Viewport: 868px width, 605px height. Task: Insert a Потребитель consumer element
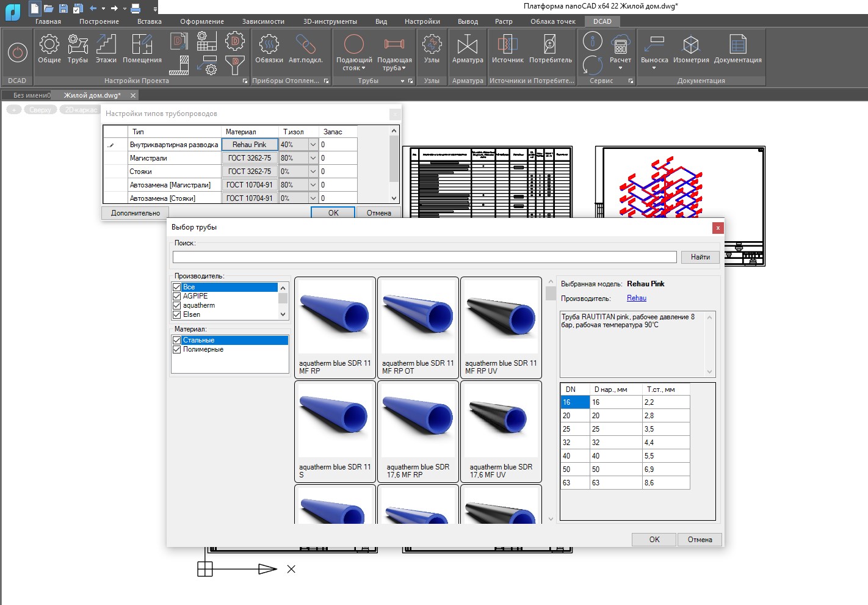tap(550, 48)
